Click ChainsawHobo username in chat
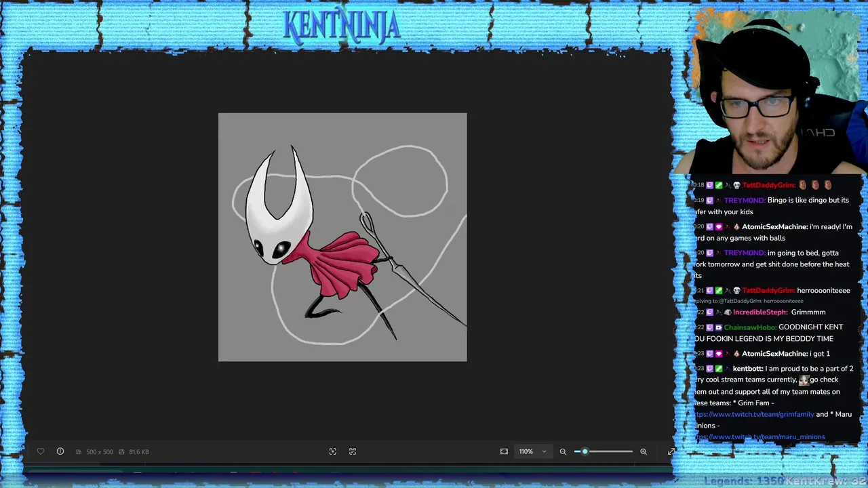This screenshot has height=488, width=868. (750, 327)
